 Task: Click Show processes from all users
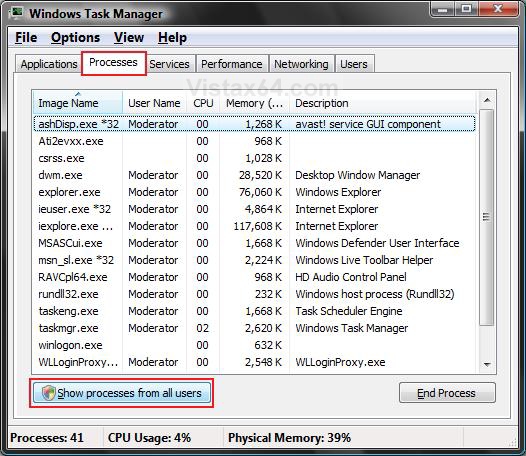point(121,393)
